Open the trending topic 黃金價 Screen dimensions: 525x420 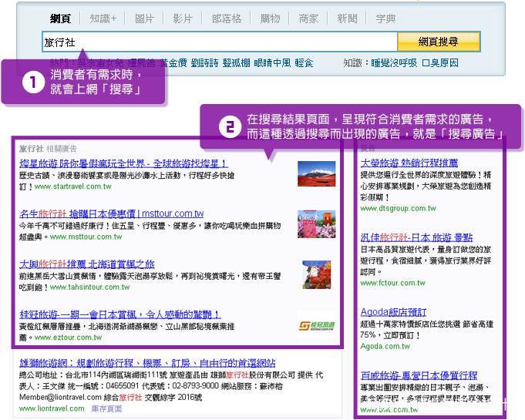[173, 62]
